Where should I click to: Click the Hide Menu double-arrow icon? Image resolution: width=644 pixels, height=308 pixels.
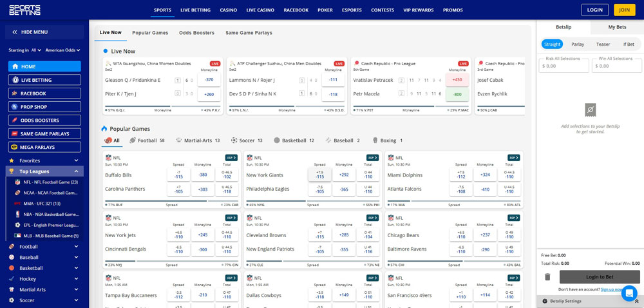pos(14,32)
